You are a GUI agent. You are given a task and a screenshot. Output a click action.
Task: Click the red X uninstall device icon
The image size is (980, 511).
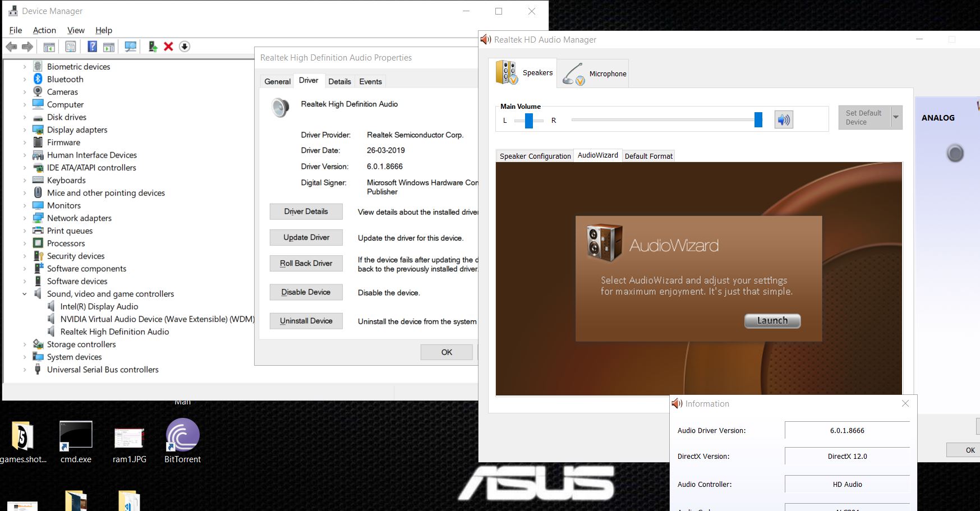(x=168, y=47)
